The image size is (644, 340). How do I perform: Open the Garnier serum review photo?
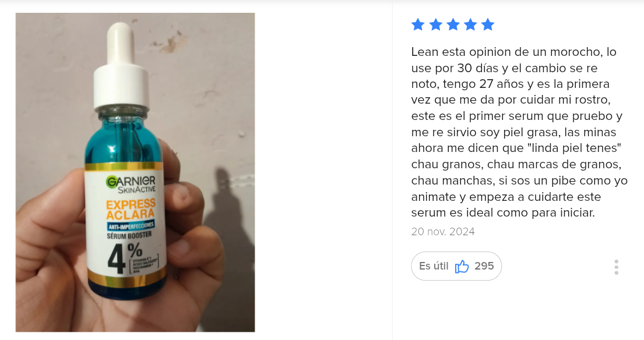[x=135, y=172]
